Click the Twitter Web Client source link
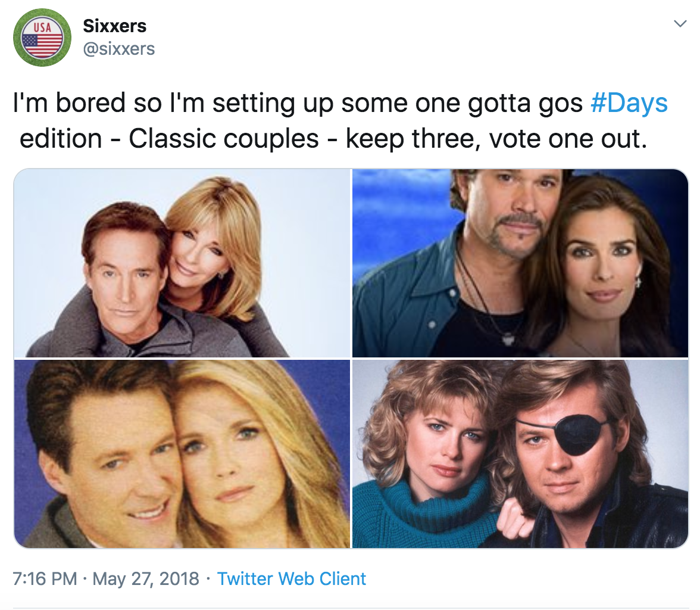Screen dimensions: 700x610 [291, 578]
